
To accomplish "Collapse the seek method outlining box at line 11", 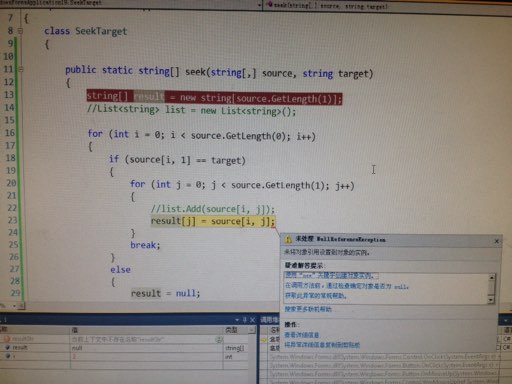I will tap(21, 69).
